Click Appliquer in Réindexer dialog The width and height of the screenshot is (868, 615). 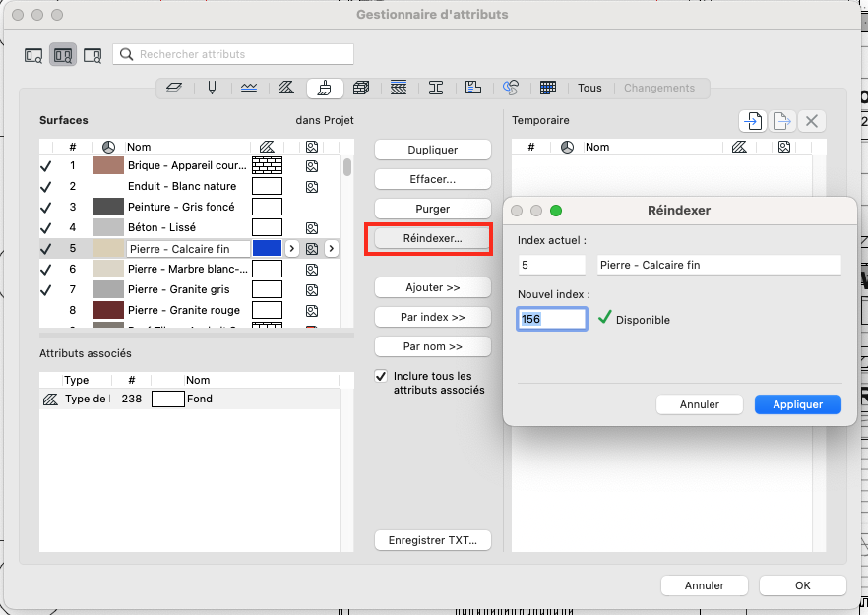tap(798, 404)
